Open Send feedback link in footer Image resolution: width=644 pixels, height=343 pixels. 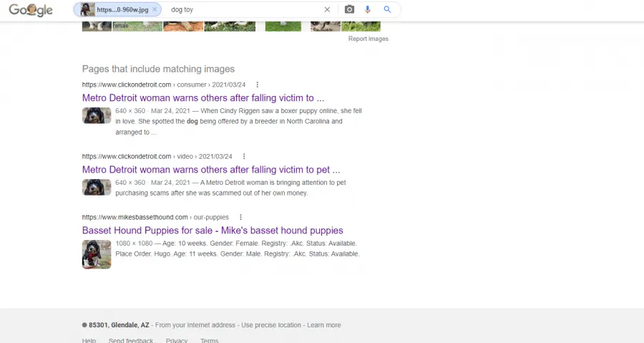(x=131, y=340)
